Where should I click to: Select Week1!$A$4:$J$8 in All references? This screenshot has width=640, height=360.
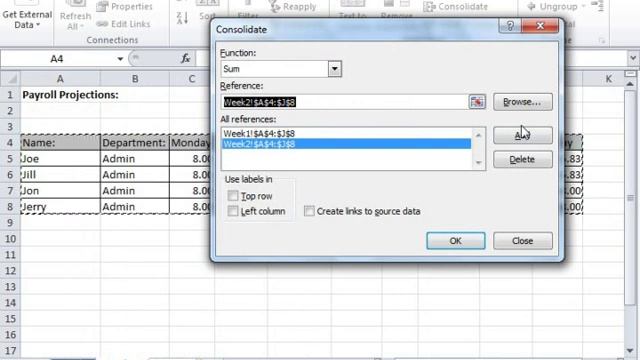pyautogui.click(x=346, y=133)
